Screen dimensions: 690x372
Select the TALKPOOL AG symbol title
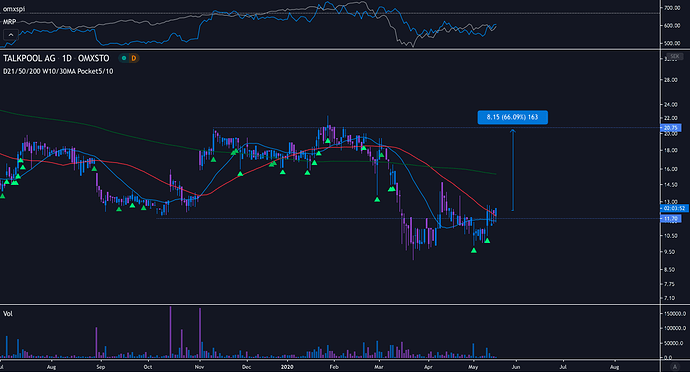(x=29, y=58)
